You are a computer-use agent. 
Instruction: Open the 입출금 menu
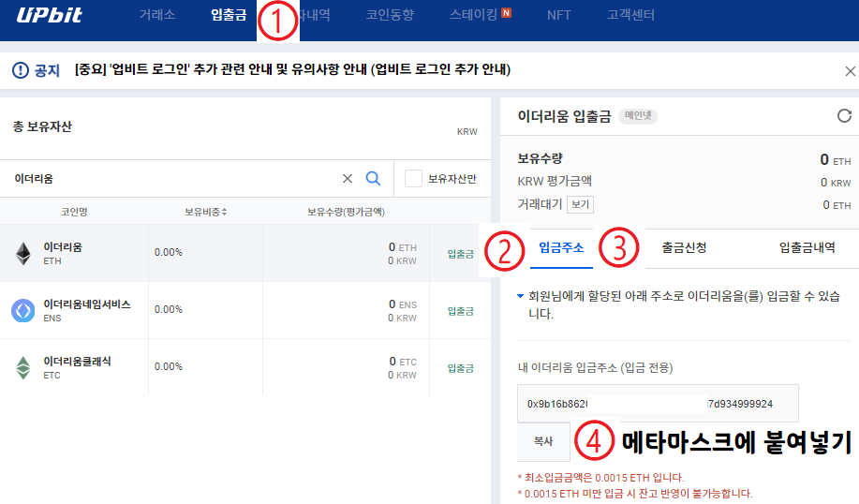(229, 15)
